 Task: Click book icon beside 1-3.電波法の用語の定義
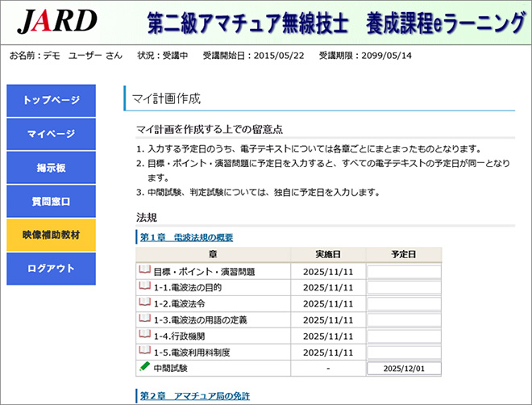[145, 319]
